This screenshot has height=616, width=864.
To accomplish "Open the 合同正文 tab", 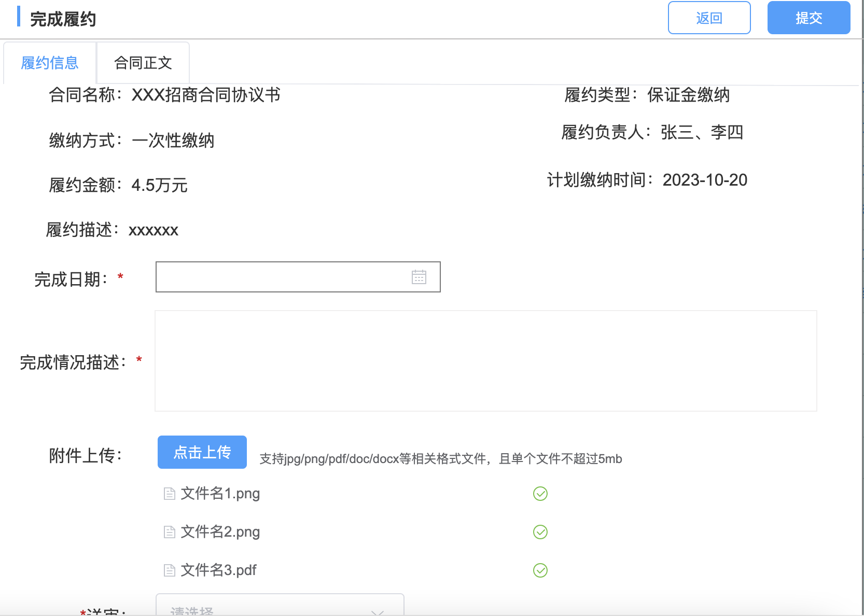I will (143, 63).
